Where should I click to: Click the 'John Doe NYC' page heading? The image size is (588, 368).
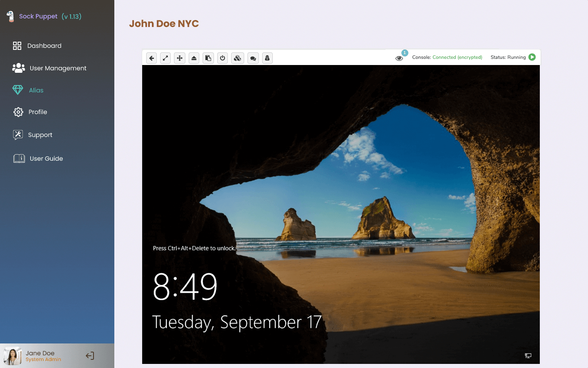pyautogui.click(x=164, y=24)
